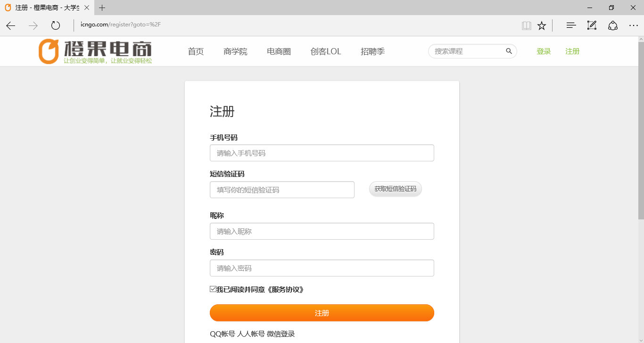Add page to favorites star icon
The width and height of the screenshot is (644, 343).
click(x=542, y=25)
